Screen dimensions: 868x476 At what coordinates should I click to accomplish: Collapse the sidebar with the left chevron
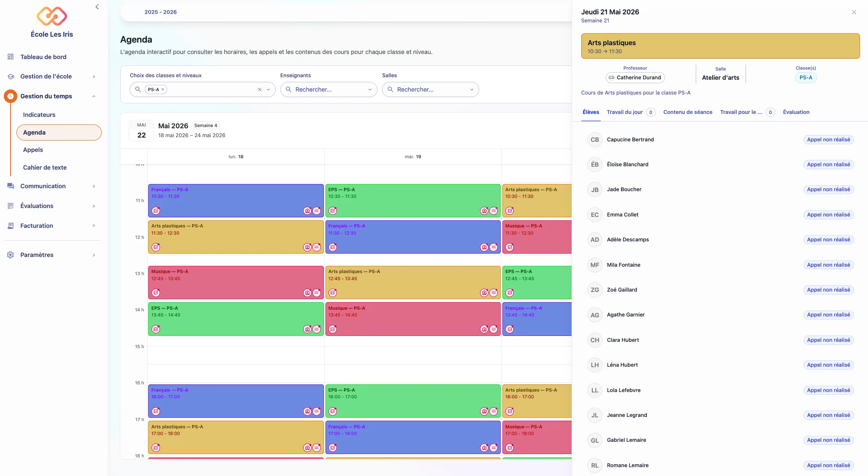(97, 7)
